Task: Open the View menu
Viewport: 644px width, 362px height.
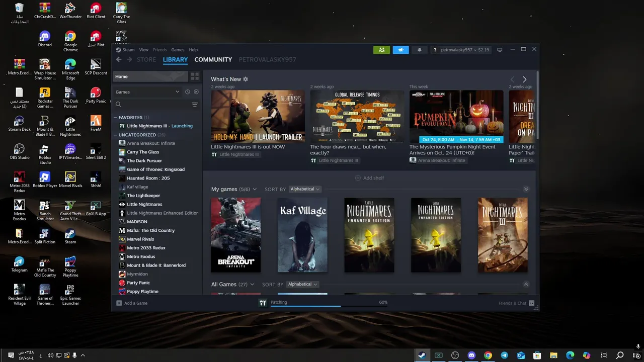Action: (x=144, y=50)
